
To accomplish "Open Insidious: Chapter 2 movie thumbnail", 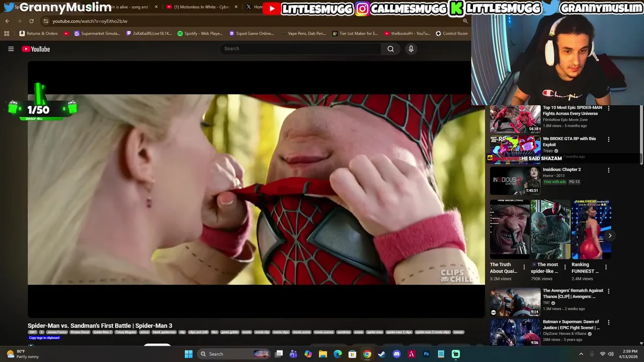I will point(515,180).
